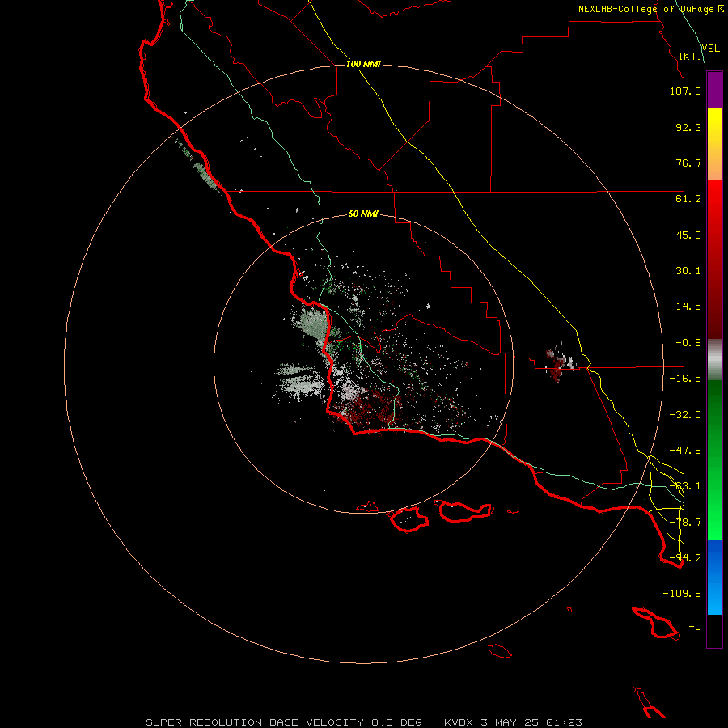
Task: Click the -47.6 velocity scale value
Action: 685,451
